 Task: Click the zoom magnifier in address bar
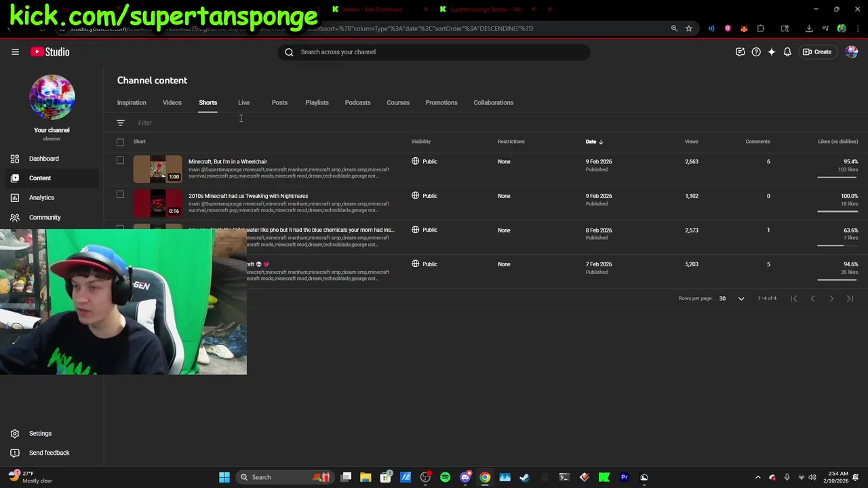pos(674,28)
